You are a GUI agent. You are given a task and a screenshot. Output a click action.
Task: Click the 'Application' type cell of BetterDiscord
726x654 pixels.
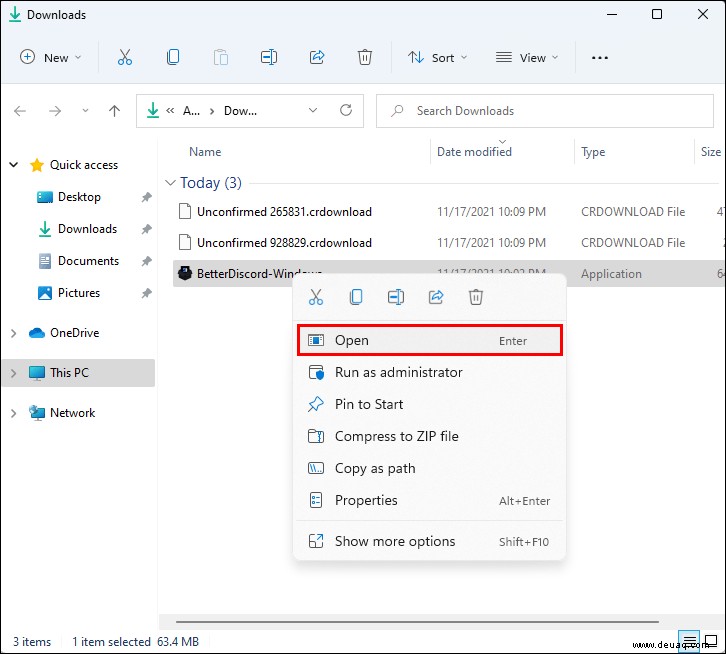point(611,274)
